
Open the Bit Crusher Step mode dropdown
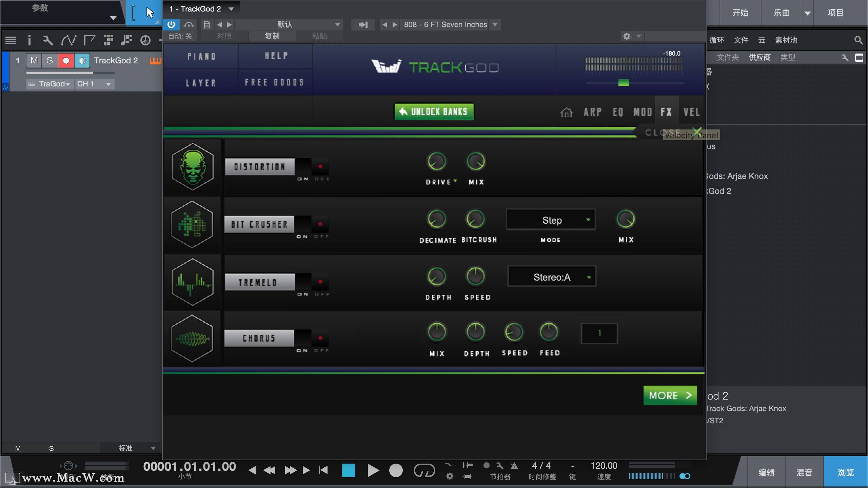point(551,220)
